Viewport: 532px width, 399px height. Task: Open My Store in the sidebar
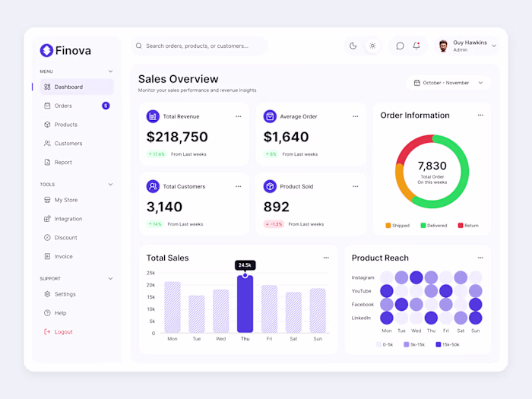point(77,200)
